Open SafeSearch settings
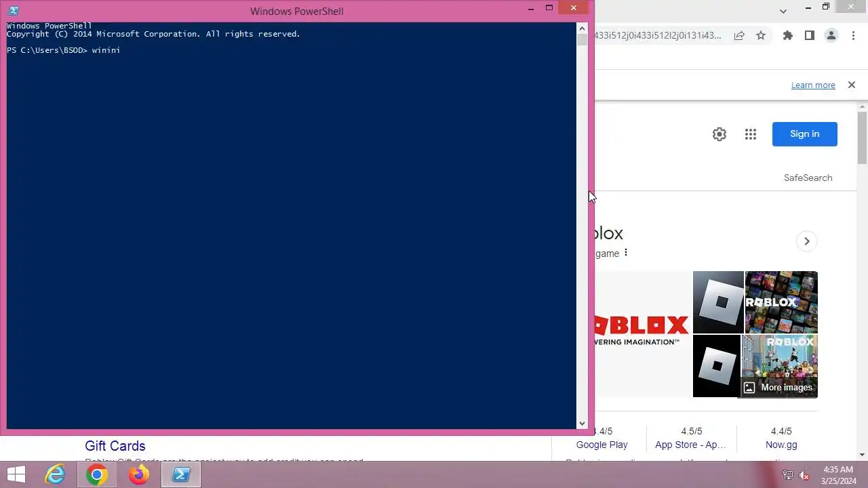 (808, 178)
